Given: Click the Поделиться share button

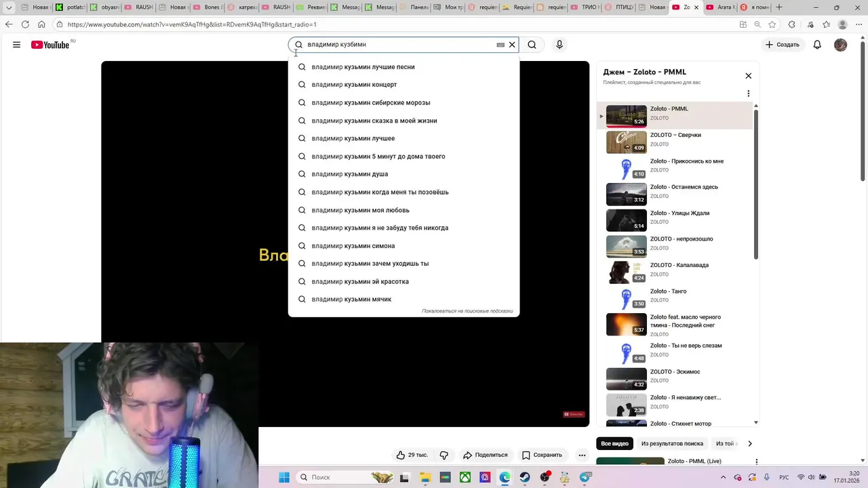Looking at the screenshot, I should (485, 455).
